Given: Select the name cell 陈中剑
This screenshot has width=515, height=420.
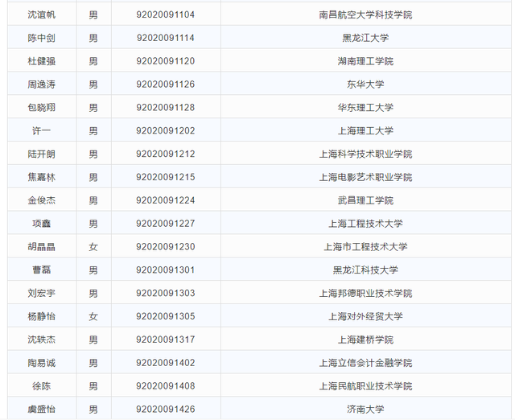Looking at the screenshot, I should tap(42, 38).
